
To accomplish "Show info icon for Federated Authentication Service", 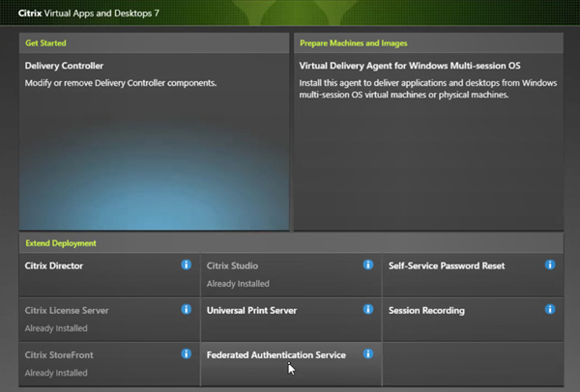I will coord(368,354).
